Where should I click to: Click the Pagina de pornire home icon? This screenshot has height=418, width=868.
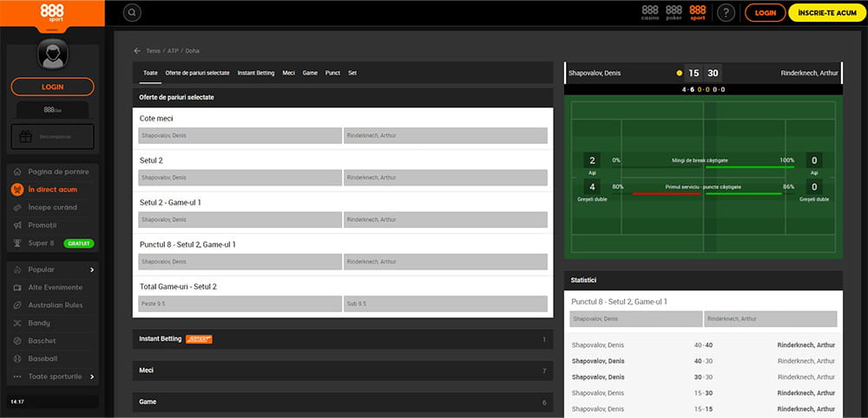tap(17, 172)
